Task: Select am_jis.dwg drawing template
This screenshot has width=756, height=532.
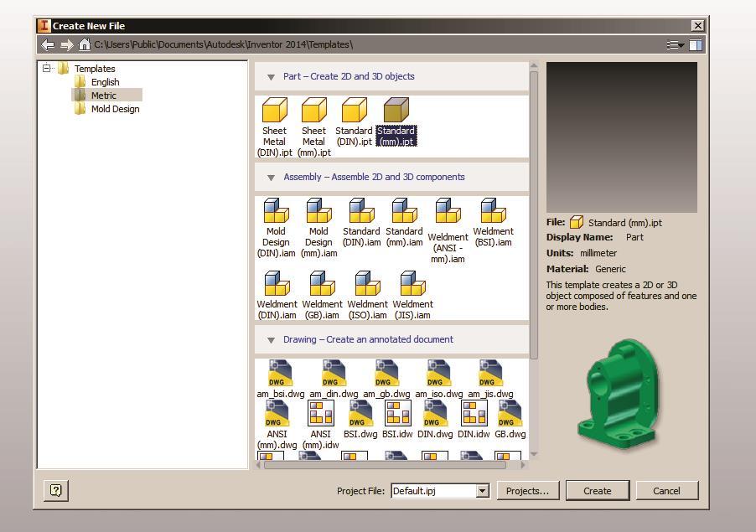Action: (x=490, y=379)
